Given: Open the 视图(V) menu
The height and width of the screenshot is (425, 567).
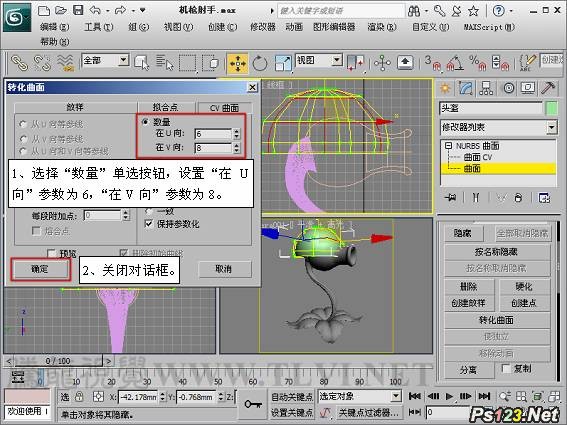Looking at the screenshot, I should (178, 27).
